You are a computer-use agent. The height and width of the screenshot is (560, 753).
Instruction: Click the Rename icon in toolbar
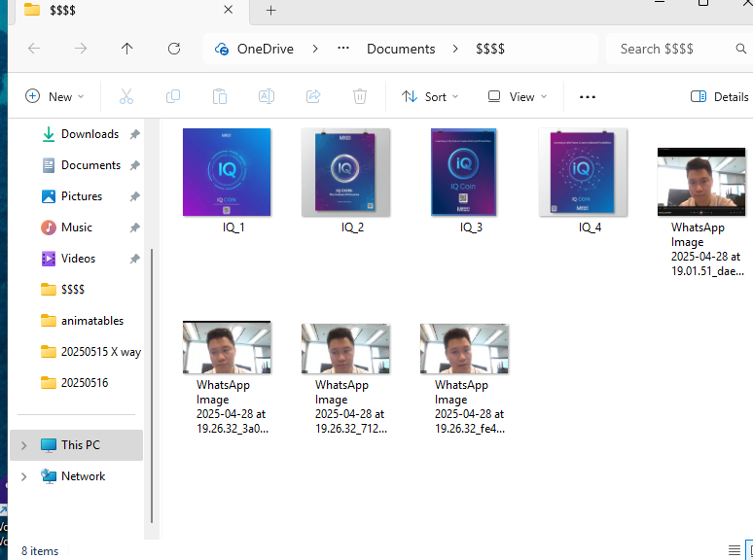point(267,96)
